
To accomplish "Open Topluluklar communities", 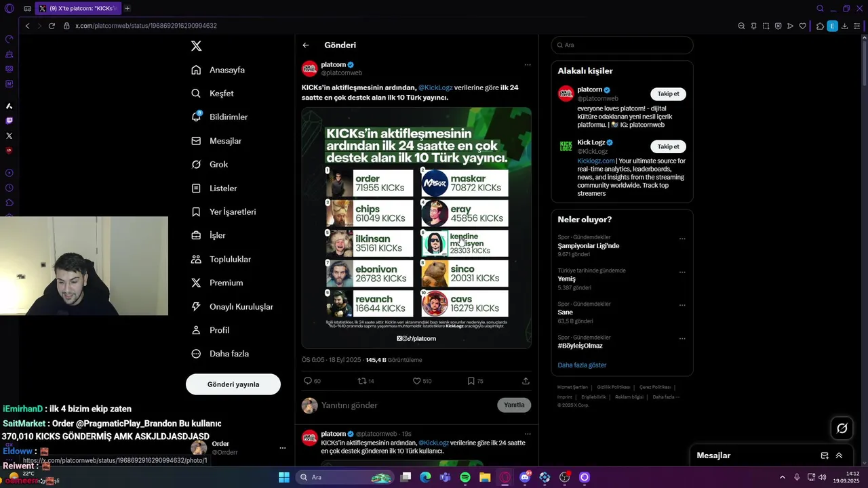I will [221, 259].
